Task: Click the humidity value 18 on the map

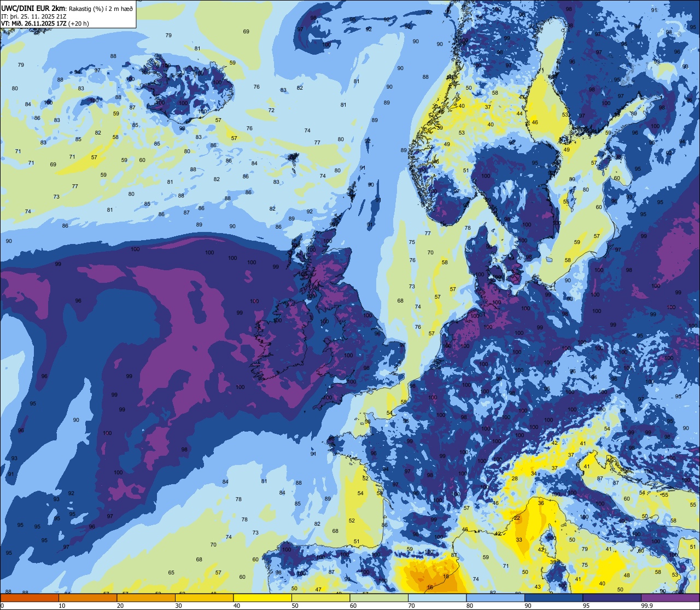Action: click(x=446, y=576)
